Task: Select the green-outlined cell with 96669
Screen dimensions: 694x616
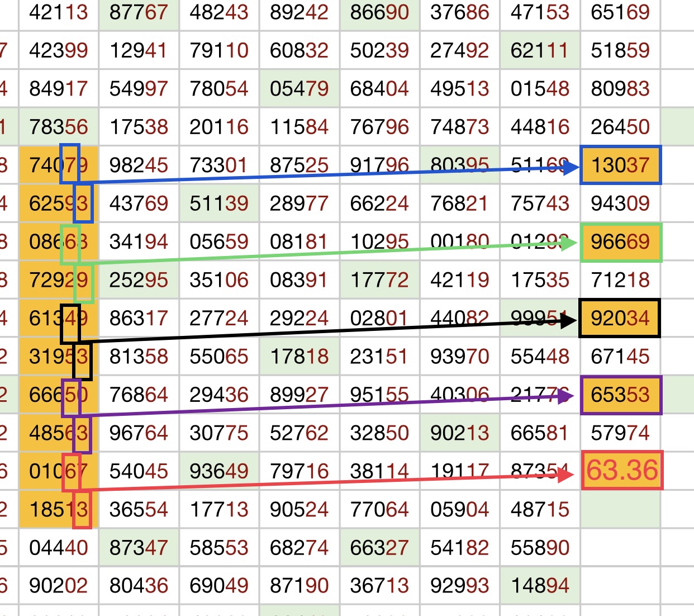Action: (x=621, y=242)
